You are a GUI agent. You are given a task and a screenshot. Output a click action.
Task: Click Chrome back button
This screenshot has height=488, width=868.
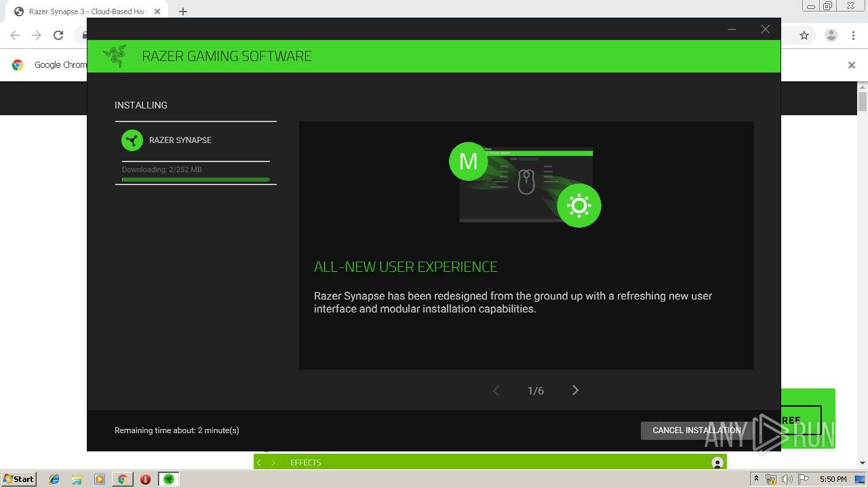[x=15, y=35]
